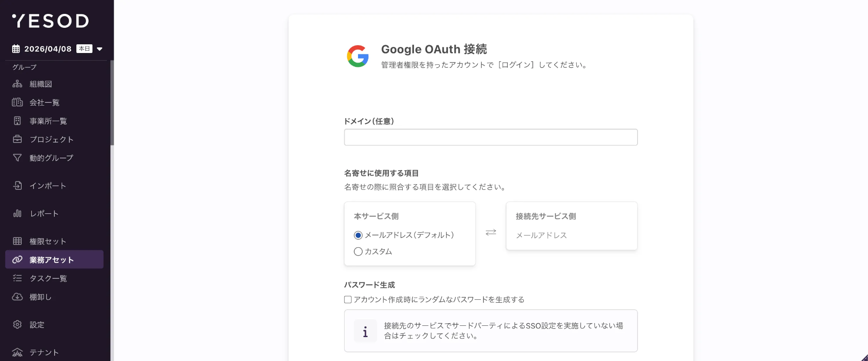This screenshot has height=361, width=868.
Task: Click the company list building icon
Action: click(x=17, y=103)
